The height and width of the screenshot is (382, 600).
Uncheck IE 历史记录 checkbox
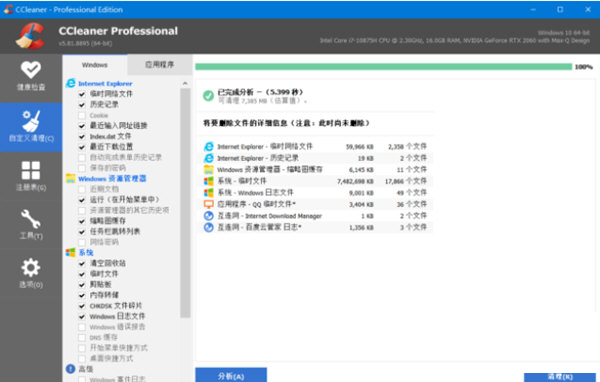pos(82,104)
